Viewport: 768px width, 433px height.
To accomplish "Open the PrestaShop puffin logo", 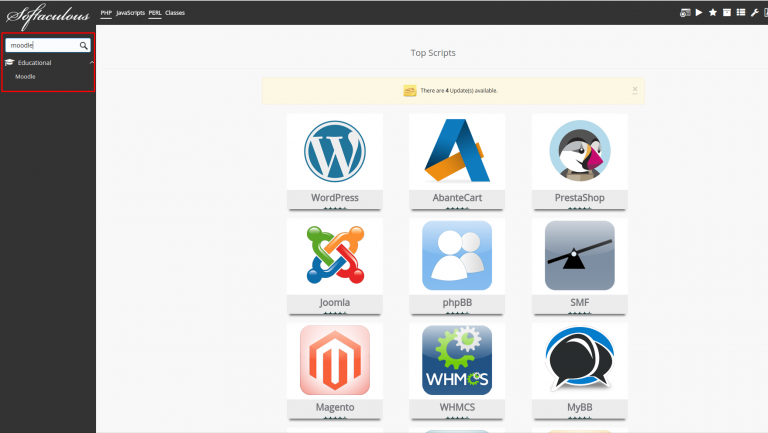I will [x=579, y=151].
